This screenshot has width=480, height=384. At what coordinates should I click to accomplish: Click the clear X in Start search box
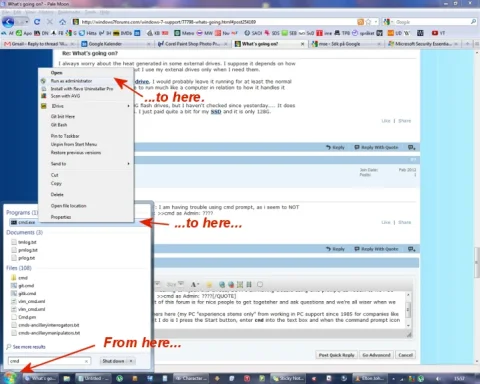coord(86,361)
